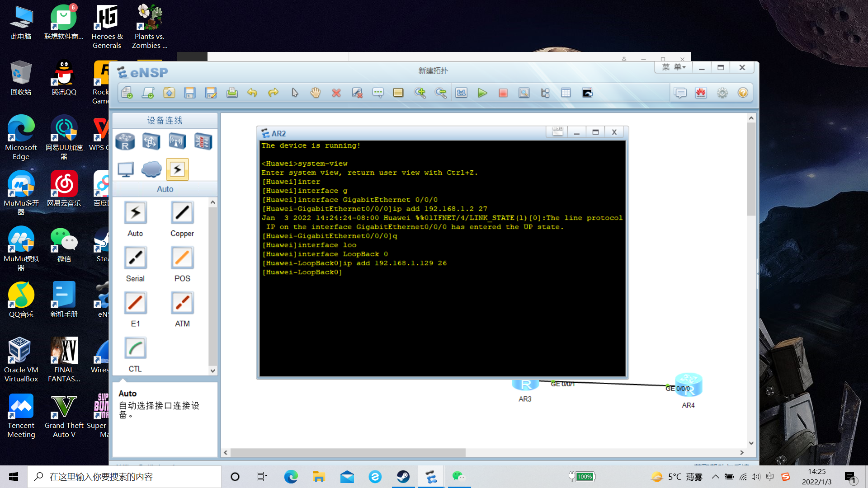
Task: Select the WLAN device category
Action: [177, 141]
